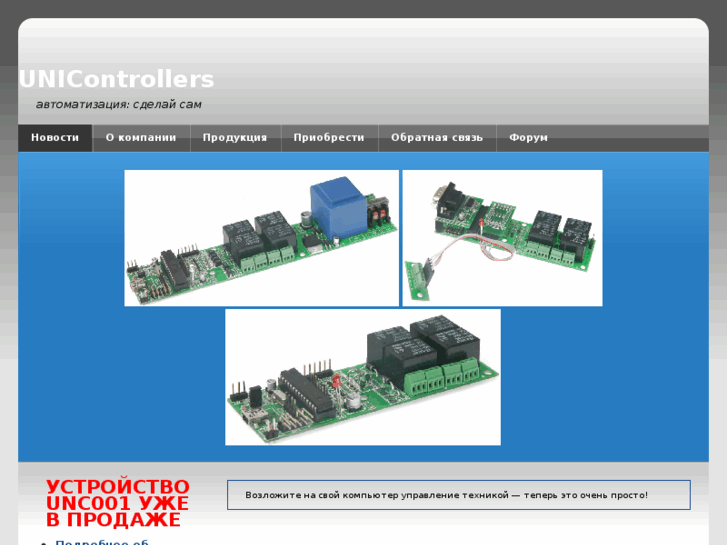The height and width of the screenshot is (545, 727).
Task: Visit the Форум navigation link
Action: [x=529, y=138]
